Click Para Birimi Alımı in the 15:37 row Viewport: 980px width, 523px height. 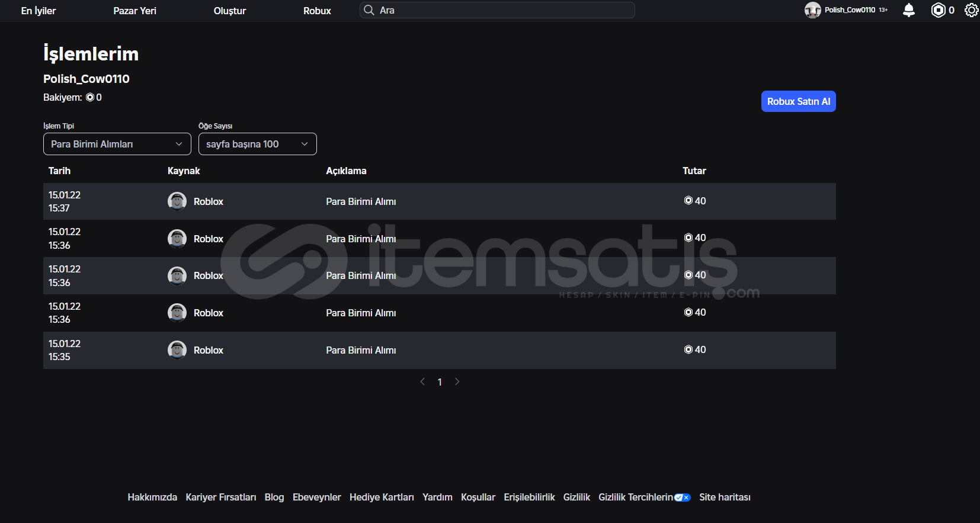[361, 201]
